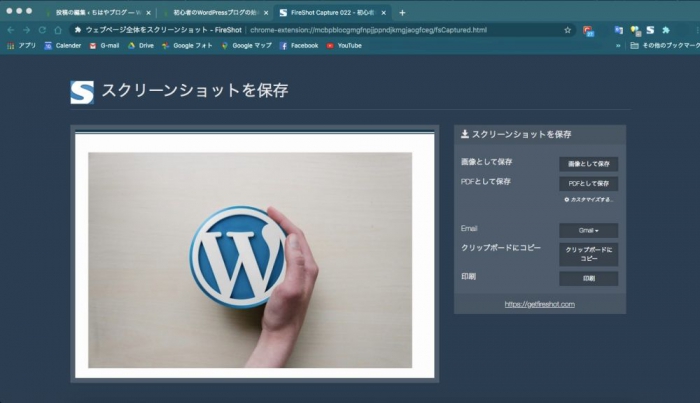The image size is (700, 403).
Task: Reload the page with refresh icon
Action: pyautogui.click(x=42, y=30)
